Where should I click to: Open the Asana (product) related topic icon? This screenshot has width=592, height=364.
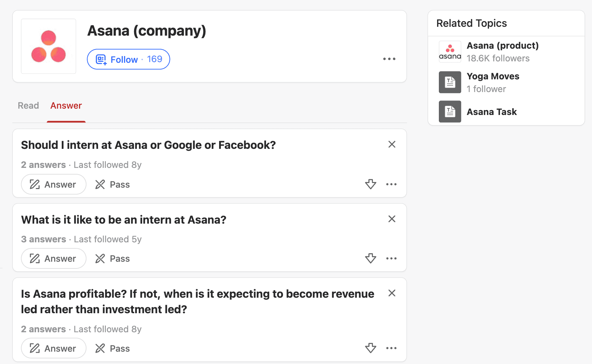[450, 52]
